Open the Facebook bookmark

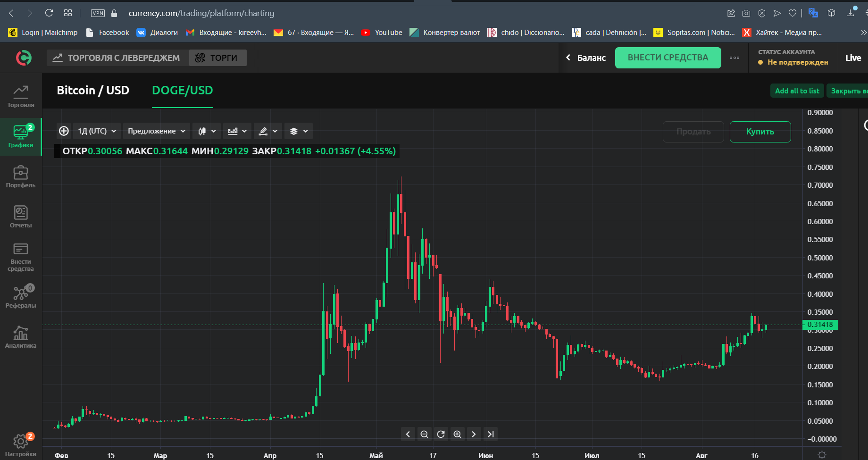tap(107, 33)
